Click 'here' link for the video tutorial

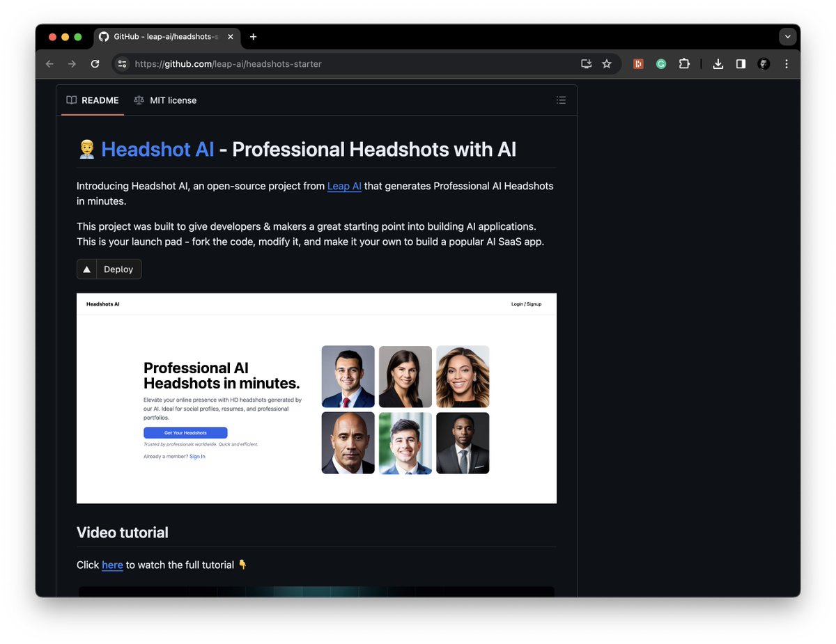[112, 565]
